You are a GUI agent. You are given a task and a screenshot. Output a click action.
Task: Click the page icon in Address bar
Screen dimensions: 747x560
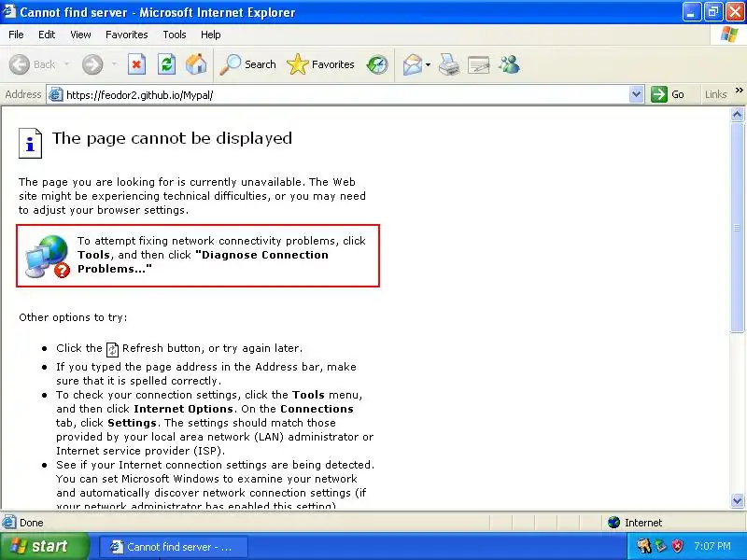click(56, 95)
